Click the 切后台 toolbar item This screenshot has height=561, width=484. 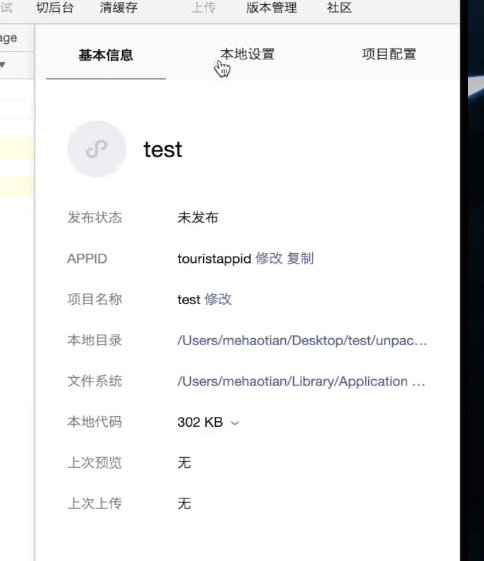pyautogui.click(x=55, y=8)
